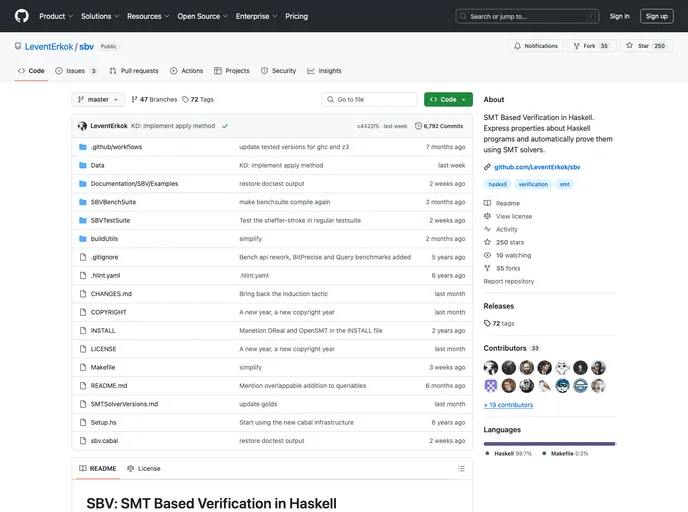Image resolution: width=688 pixels, height=512 pixels.
Task: Open the Open Source dropdown
Action: [202, 16]
